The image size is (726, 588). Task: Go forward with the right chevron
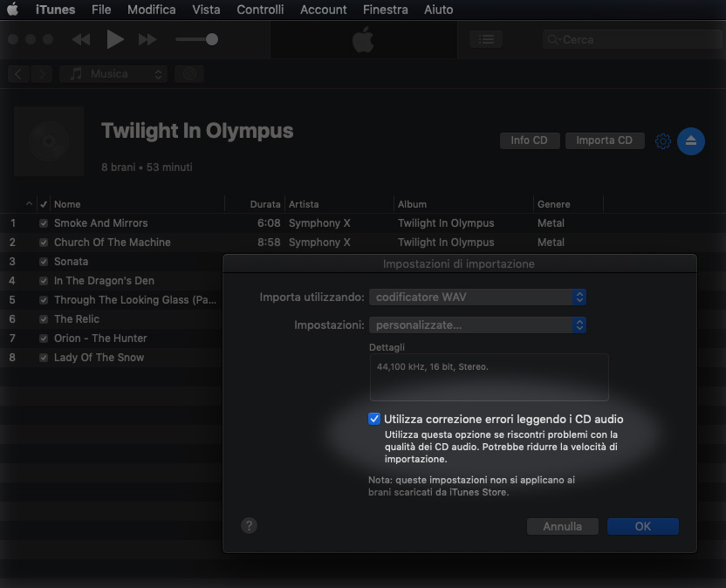[x=42, y=74]
